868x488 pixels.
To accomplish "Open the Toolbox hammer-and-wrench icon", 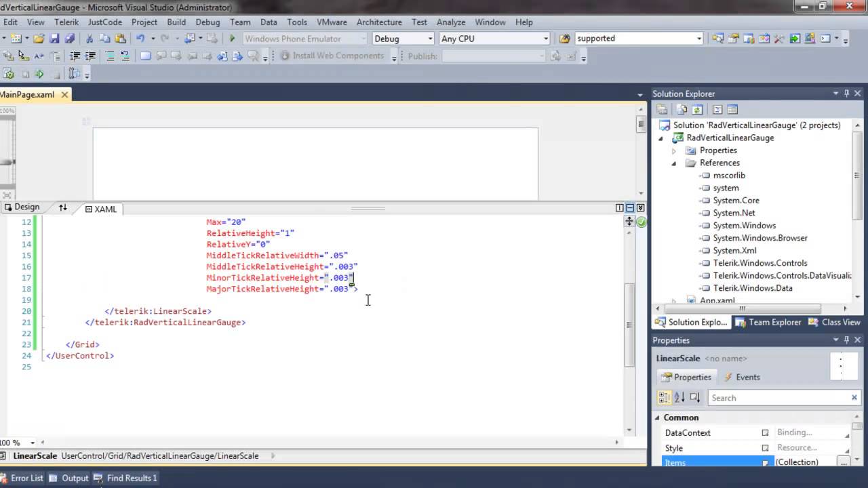I will pyautogui.click(x=778, y=39).
